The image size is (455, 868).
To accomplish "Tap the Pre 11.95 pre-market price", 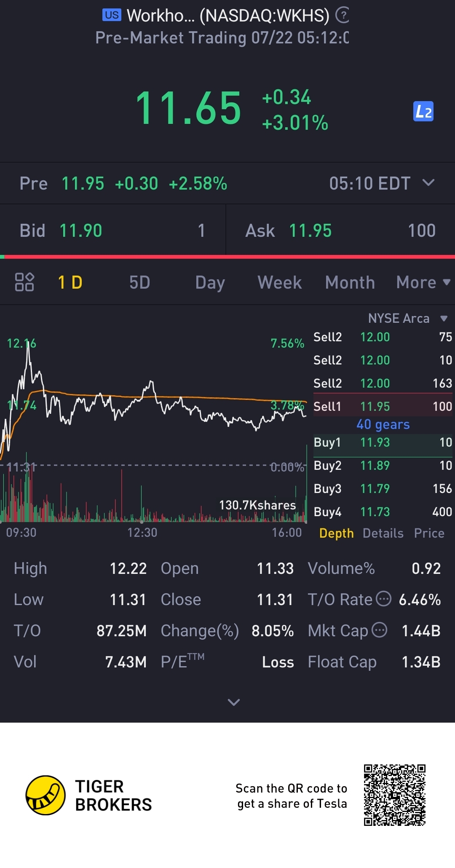I will 83,184.
